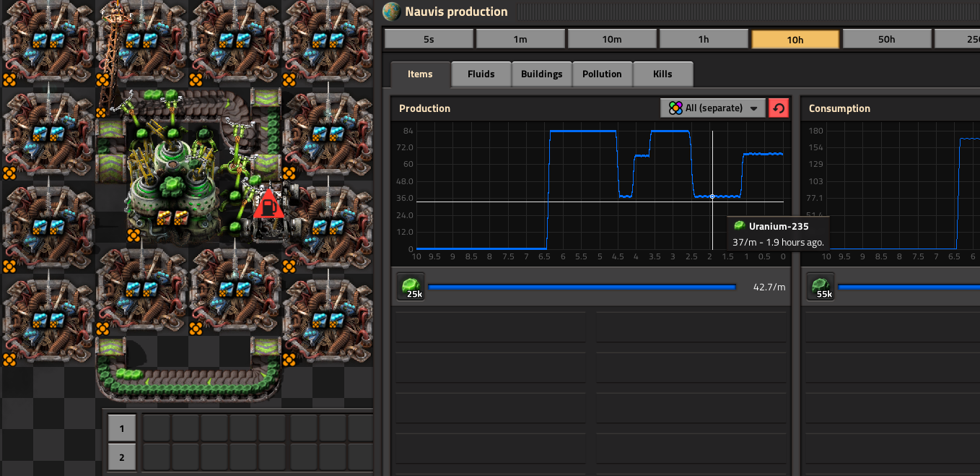980x476 pixels.
Task: Set time range to 5s
Action: [429, 40]
